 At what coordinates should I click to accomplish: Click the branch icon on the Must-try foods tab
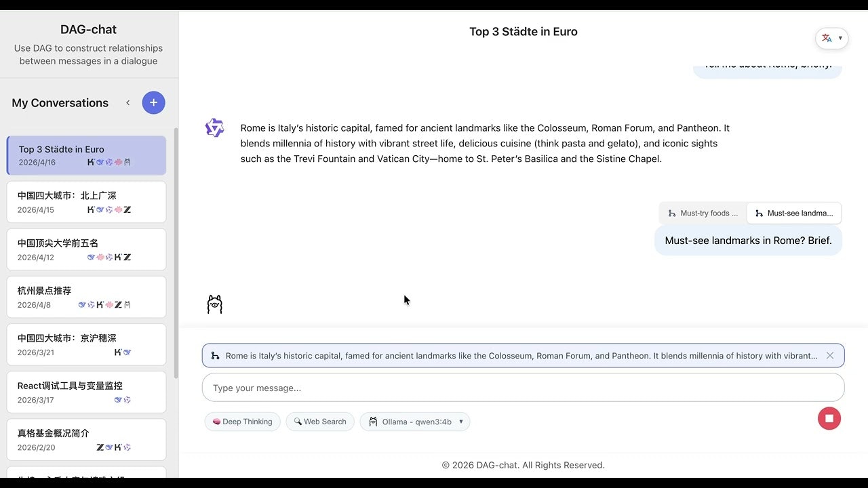[x=670, y=213]
